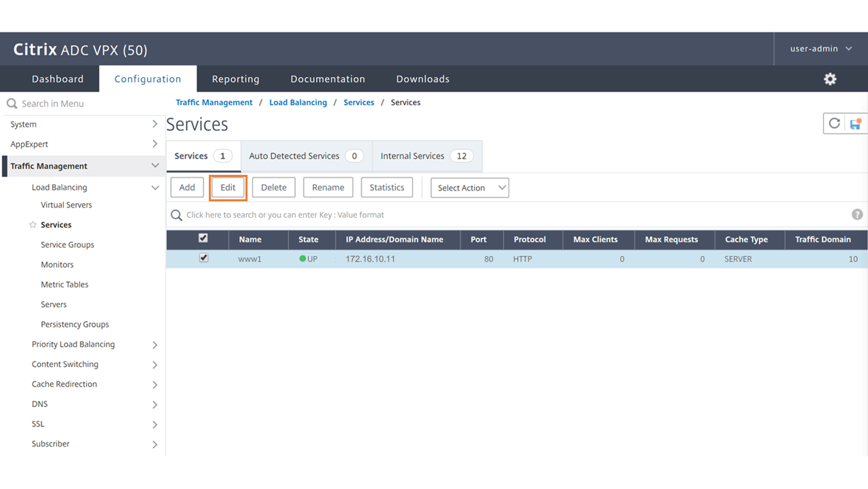This screenshot has height=489, width=868.
Task: Collapse the Traffic Management section
Action: pyautogui.click(x=155, y=166)
